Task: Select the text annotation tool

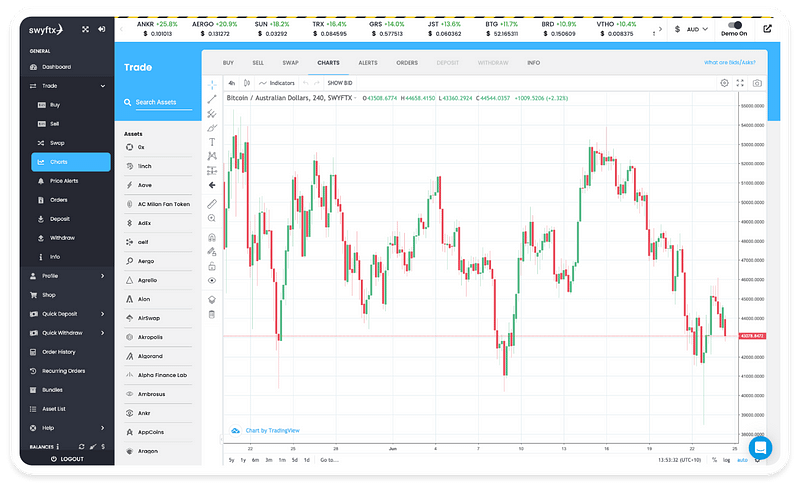Action: tap(212, 142)
